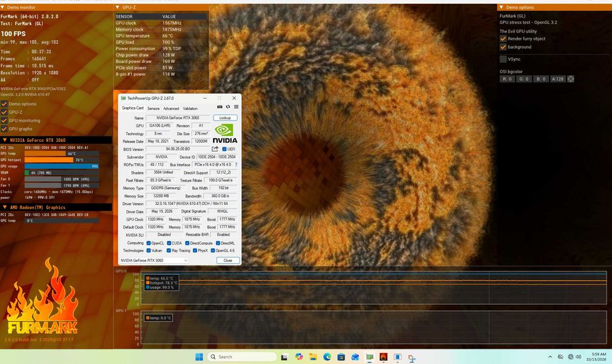Click the Bus Interface question mark icon
This screenshot has width=612, height=364.
[236, 165]
